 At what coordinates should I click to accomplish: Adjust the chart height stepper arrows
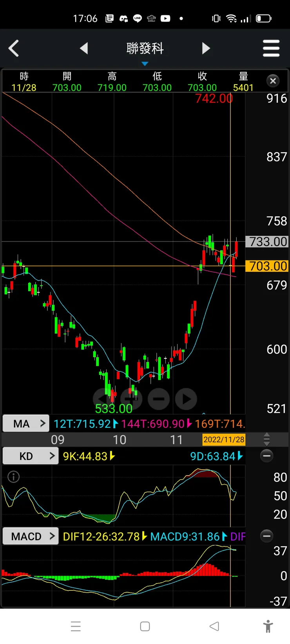tap(267, 440)
